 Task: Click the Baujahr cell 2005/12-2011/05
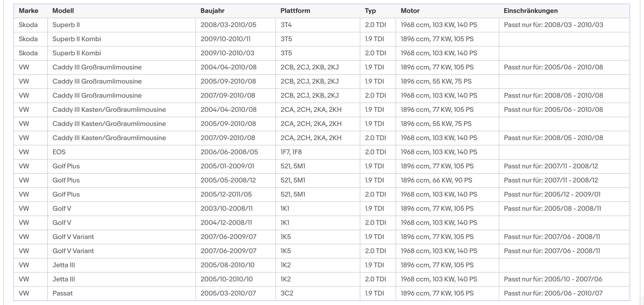[236, 195]
